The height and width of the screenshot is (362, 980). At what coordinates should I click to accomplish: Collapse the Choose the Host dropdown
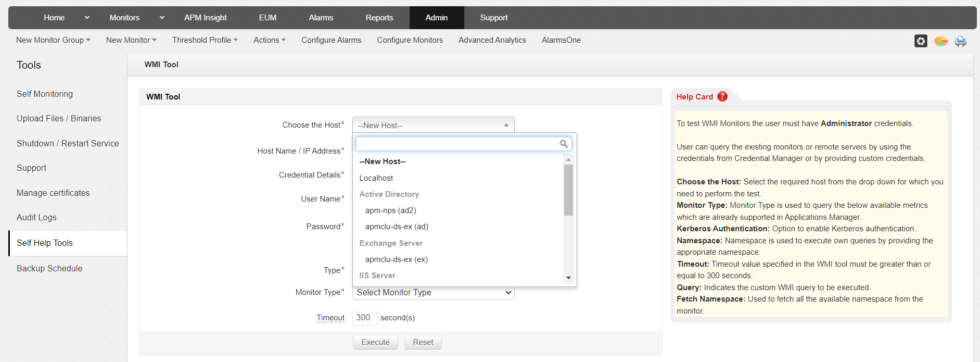pyautogui.click(x=433, y=125)
